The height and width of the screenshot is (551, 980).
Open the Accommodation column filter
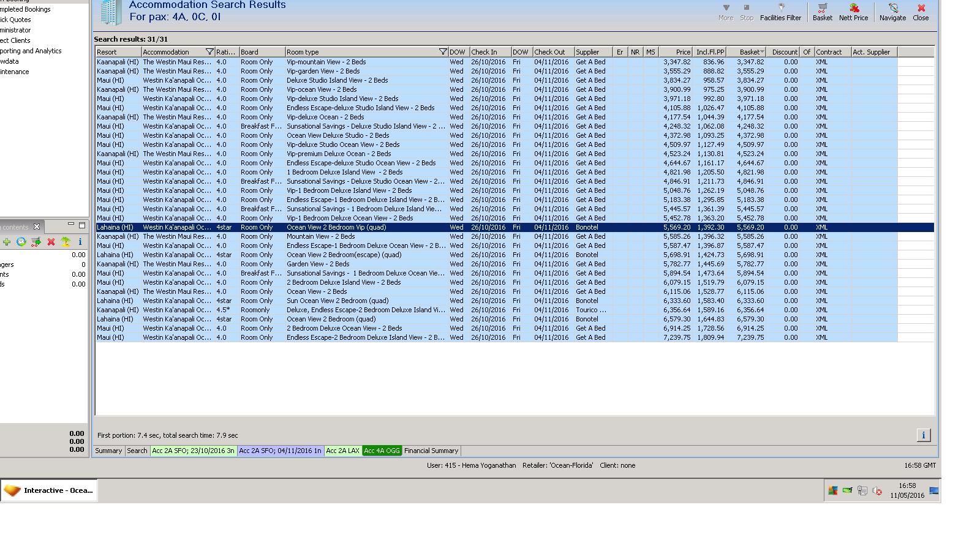coord(209,52)
